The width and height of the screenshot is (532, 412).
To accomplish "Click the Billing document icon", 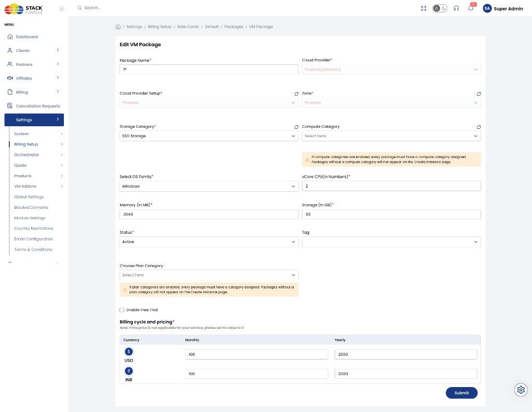I will pos(10,92).
